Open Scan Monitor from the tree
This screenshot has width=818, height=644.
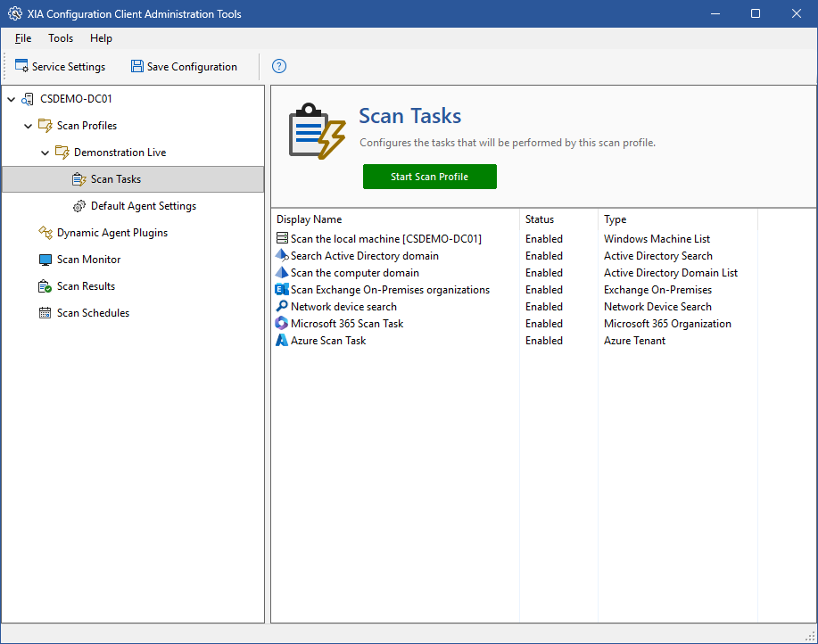click(x=88, y=260)
